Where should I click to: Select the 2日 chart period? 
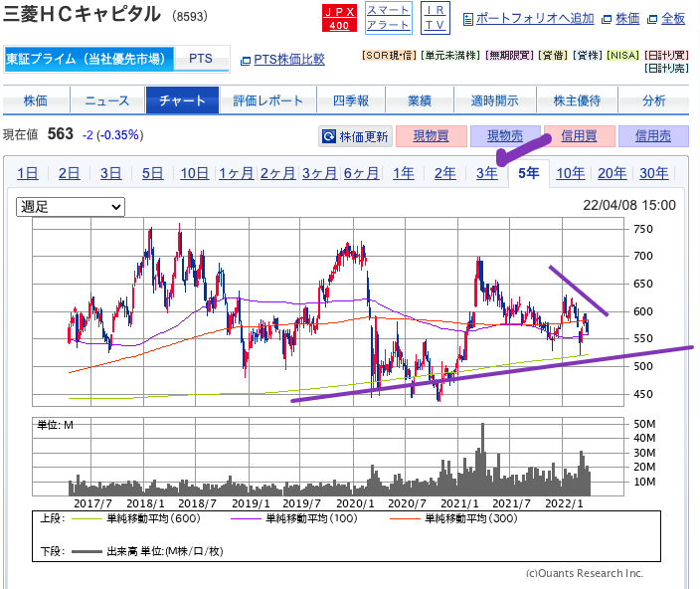[70, 173]
